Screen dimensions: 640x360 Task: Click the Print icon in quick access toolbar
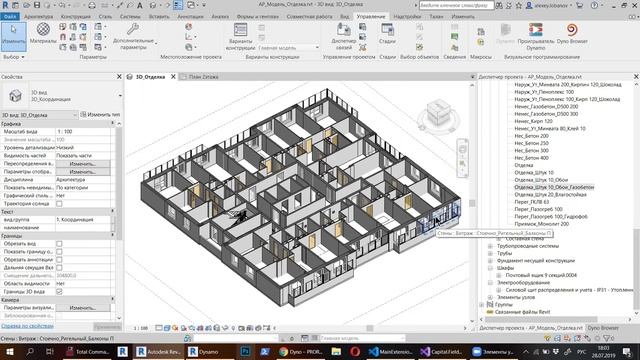[x=92, y=5]
